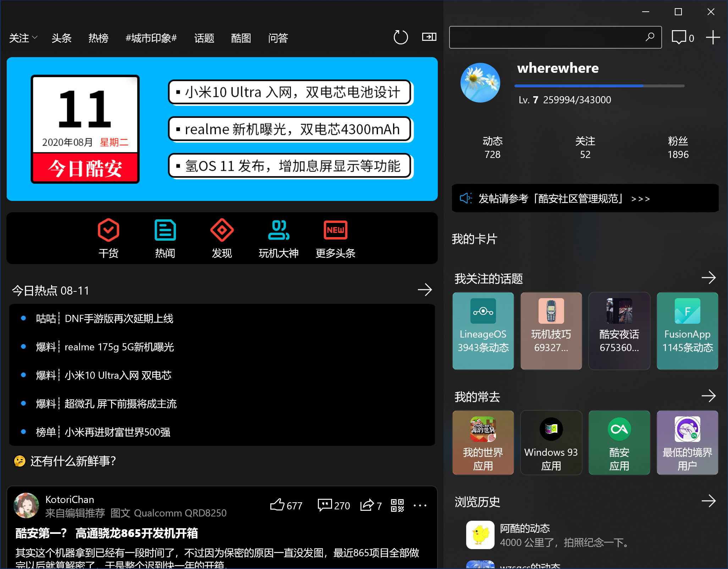The width and height of the screenshot is (728, 569).
Task: Open more options on KotoriChan's post
Action: pos(420,505)
